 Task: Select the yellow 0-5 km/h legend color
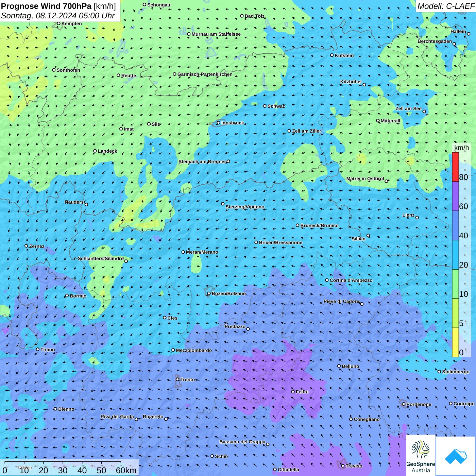[455, 342]
